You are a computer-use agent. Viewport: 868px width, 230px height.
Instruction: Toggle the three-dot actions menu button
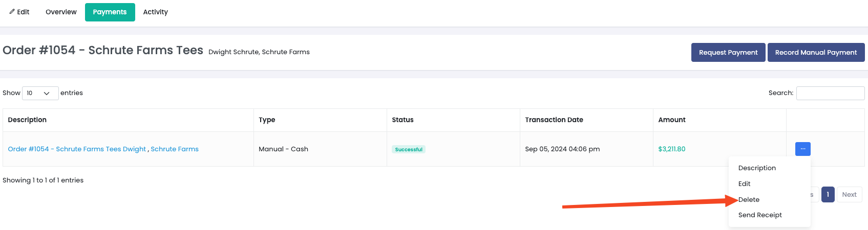click(x=802, y=149)
